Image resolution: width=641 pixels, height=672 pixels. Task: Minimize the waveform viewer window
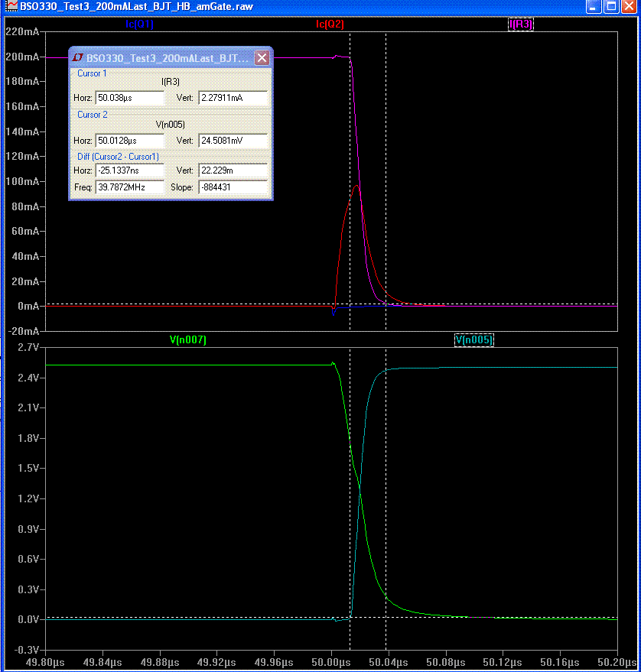593,6
